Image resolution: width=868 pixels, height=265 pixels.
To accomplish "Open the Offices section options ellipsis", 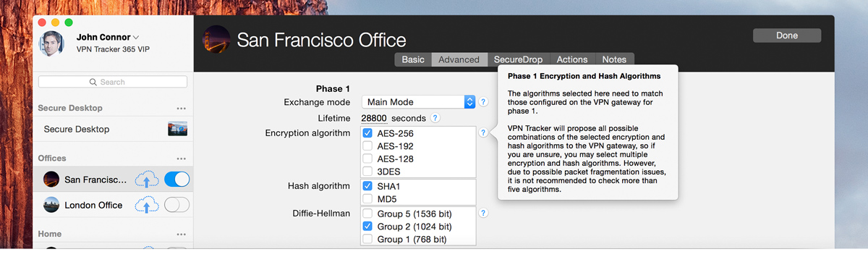I will [x=181, y=159].
